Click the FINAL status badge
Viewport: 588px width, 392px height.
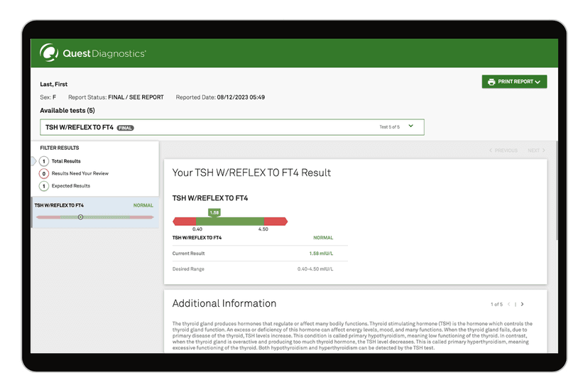click(126, 128)
